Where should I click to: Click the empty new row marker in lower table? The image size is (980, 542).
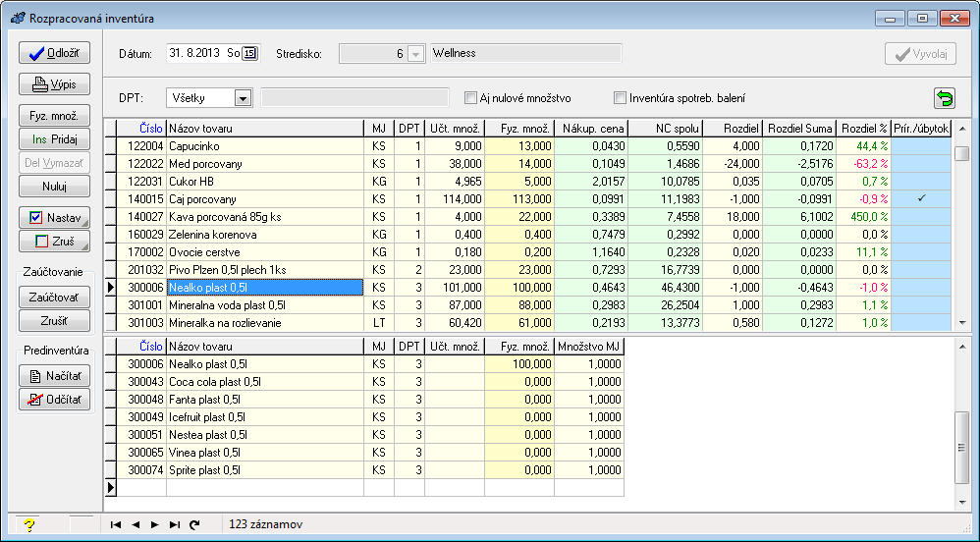[111, 488]
